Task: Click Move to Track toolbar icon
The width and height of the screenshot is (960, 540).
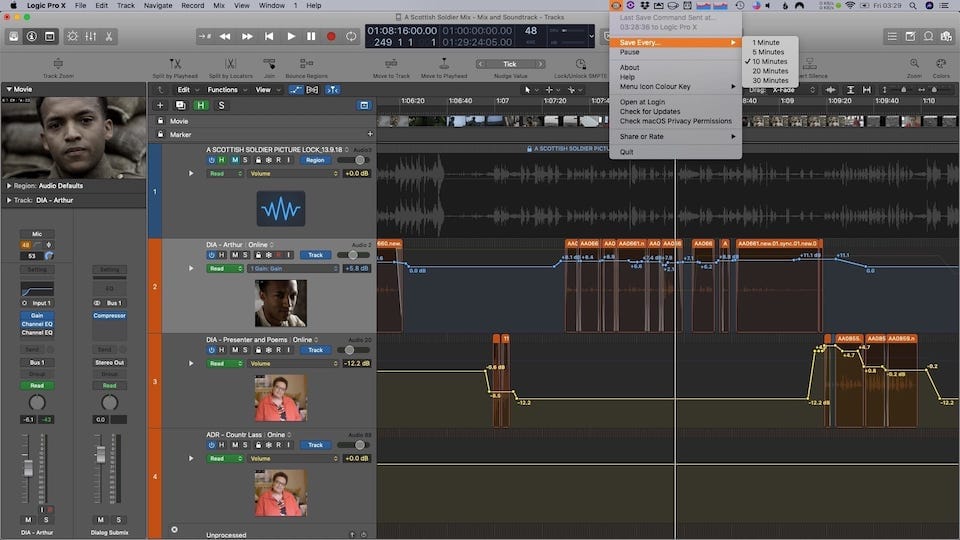Action: pos(391,63)
